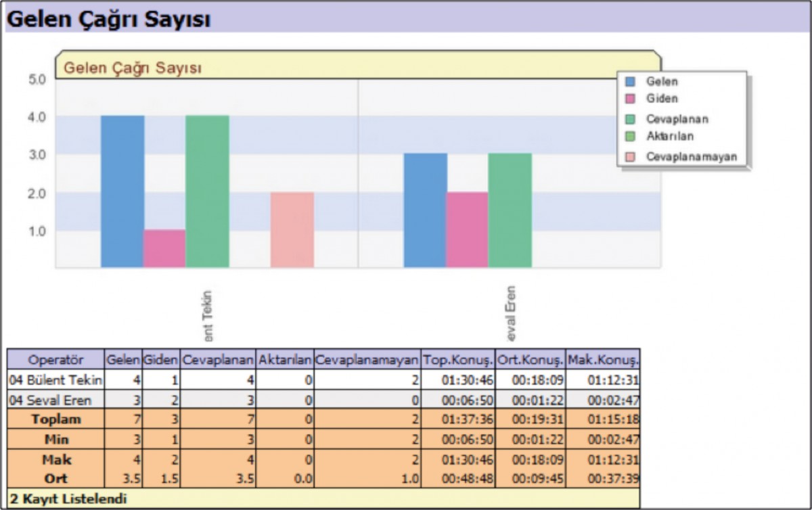Screen dimensions: 812x510
Task: Click the Ort.Konuş. column header
Action: 531,360
